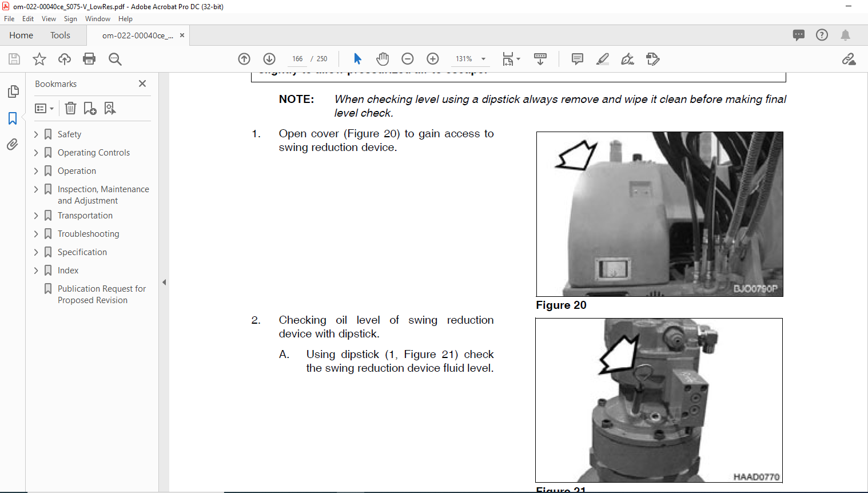Toggle the Bookmarks panel icon
Viewport: 868px width, 493px height.
coord(13,118)
